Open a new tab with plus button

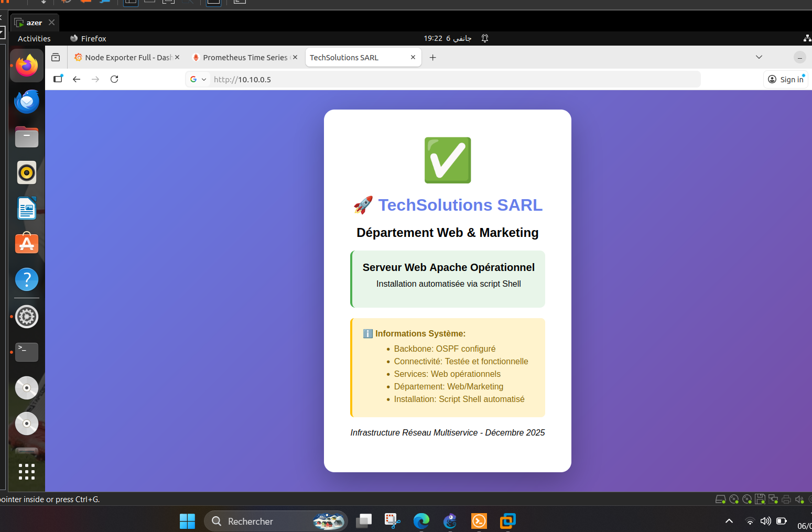coord(432,58)
